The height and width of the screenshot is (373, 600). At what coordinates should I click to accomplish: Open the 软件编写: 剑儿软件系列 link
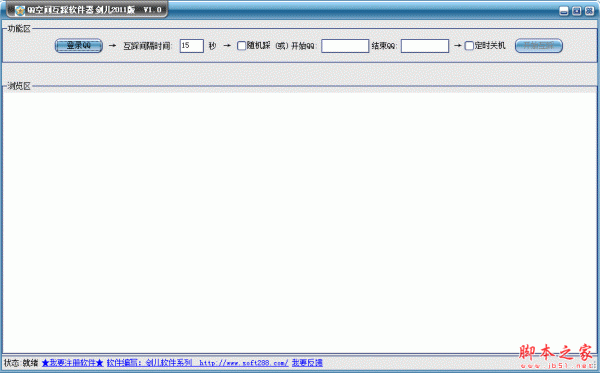tap(197, 363)
